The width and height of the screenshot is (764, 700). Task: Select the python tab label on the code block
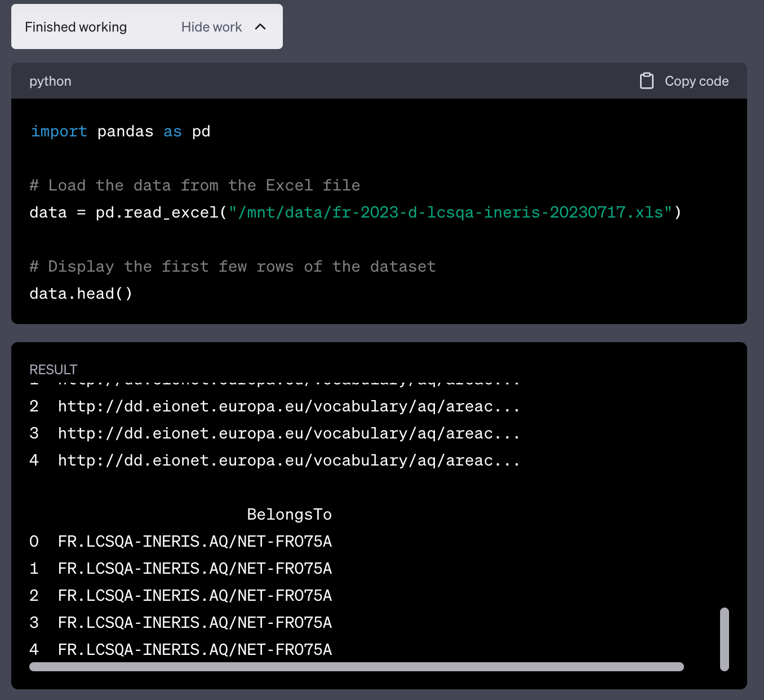tap(50, 81)
